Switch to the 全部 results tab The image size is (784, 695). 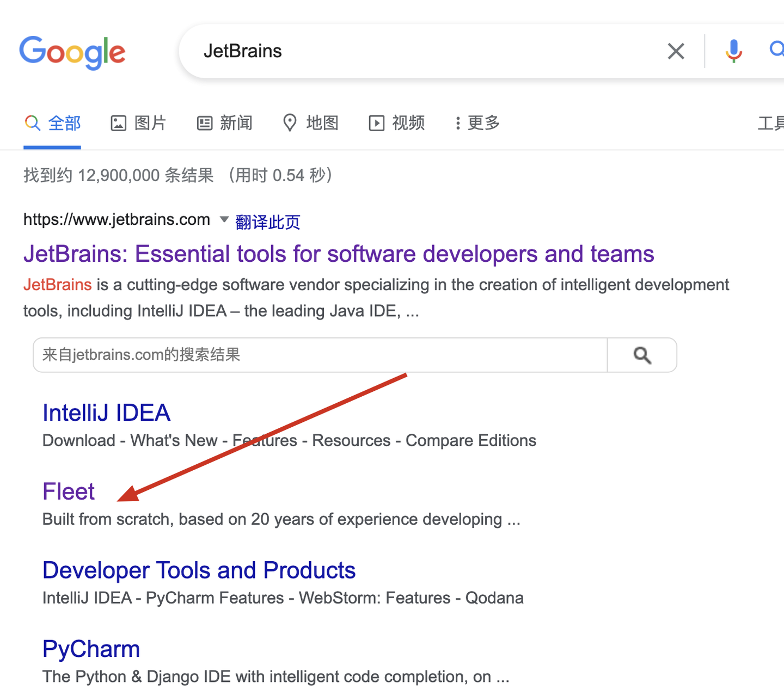52,123
